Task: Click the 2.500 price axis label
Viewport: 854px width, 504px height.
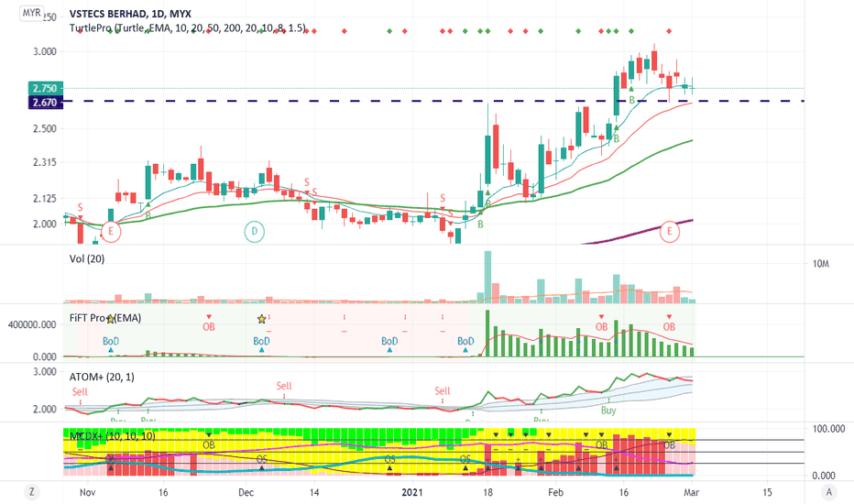Action: (x=45, y=128)
